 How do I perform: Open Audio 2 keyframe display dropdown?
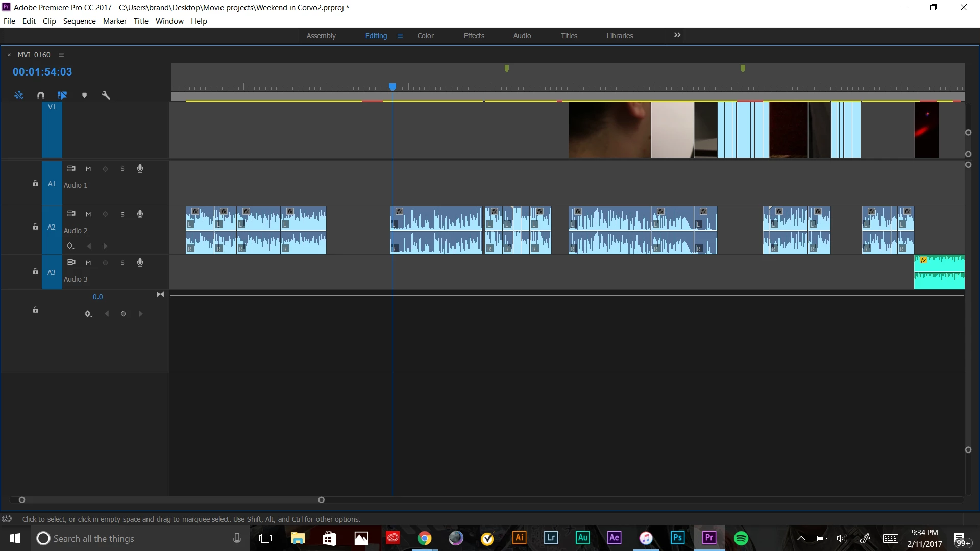[71, 246]
